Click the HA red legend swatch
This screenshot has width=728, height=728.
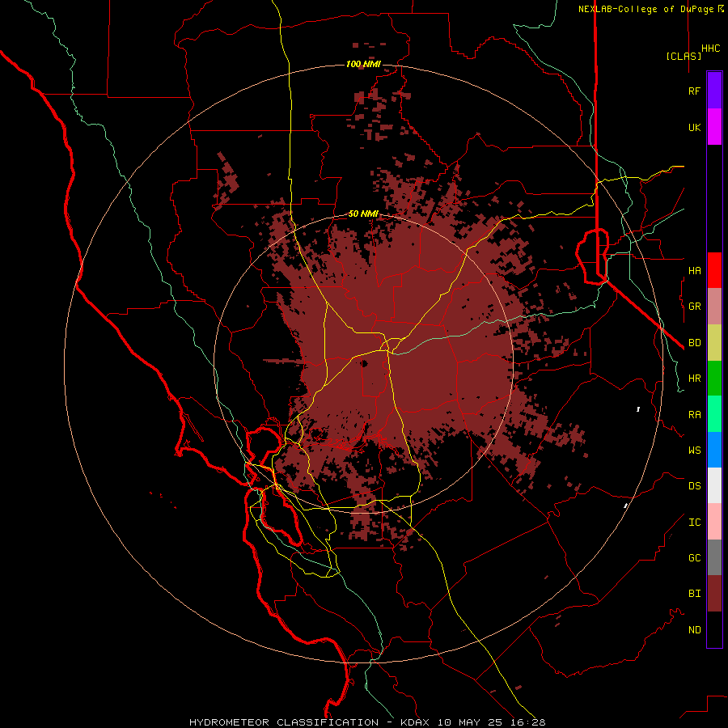pyautogui.click(x=714, y=270)
